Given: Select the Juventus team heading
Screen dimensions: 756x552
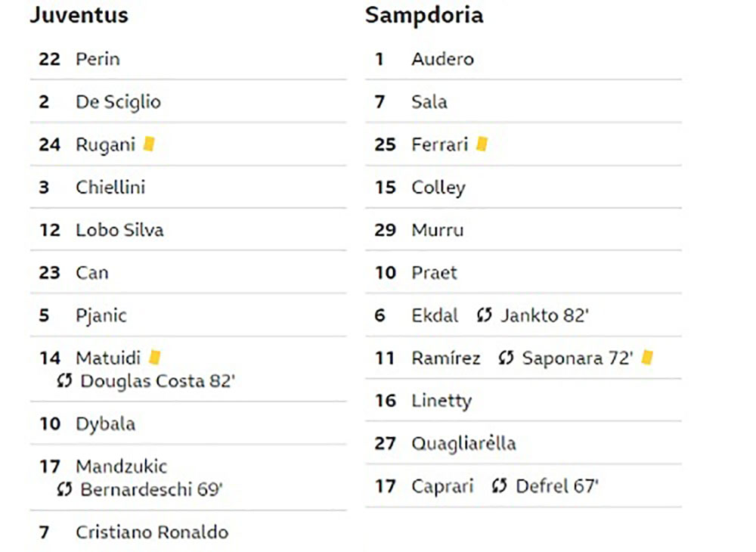Looking at the screenshot, I should 79,14.
